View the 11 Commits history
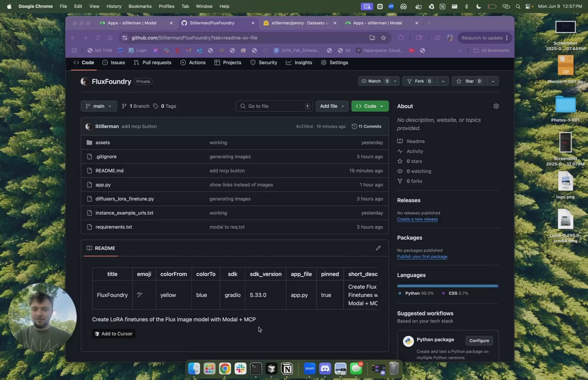The image size is (588, 380). (367, 126)
